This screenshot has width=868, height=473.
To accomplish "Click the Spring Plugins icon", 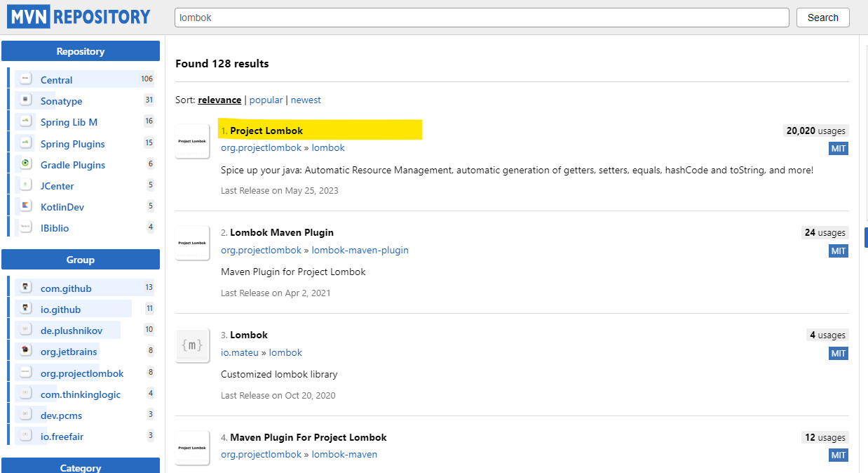I will [25, 143].
